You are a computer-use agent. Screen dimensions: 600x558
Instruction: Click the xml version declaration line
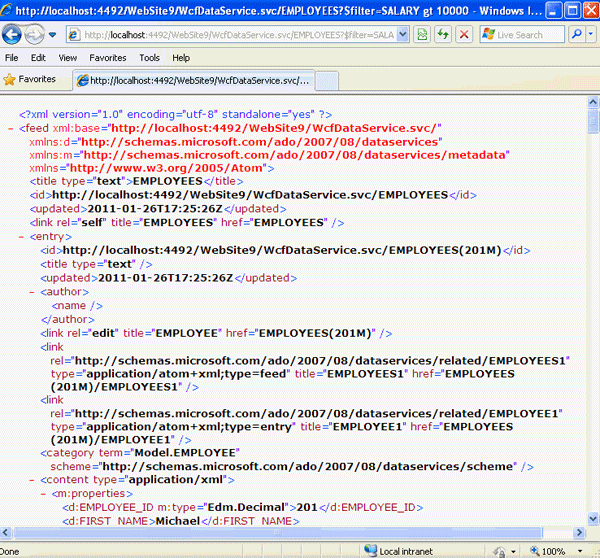point(175,114)
